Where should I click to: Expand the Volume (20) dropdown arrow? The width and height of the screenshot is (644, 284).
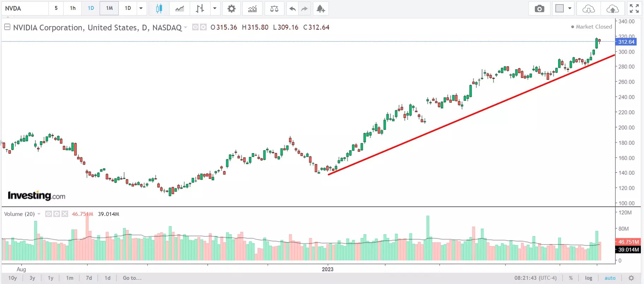click(39, 214)
